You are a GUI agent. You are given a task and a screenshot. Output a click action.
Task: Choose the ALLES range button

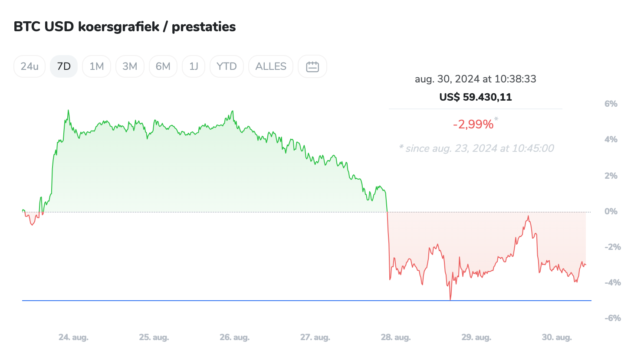pyautogui.click(x=271, y=66)
